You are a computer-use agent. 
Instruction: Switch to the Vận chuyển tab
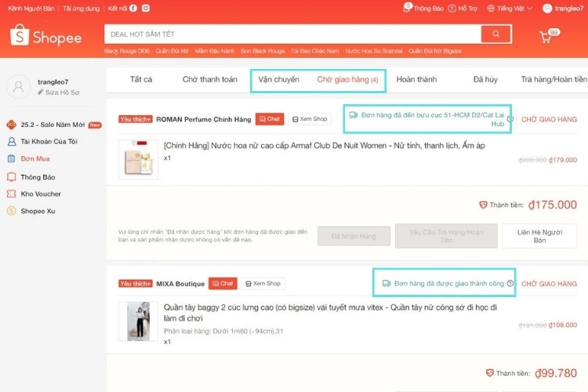[278, 79]
